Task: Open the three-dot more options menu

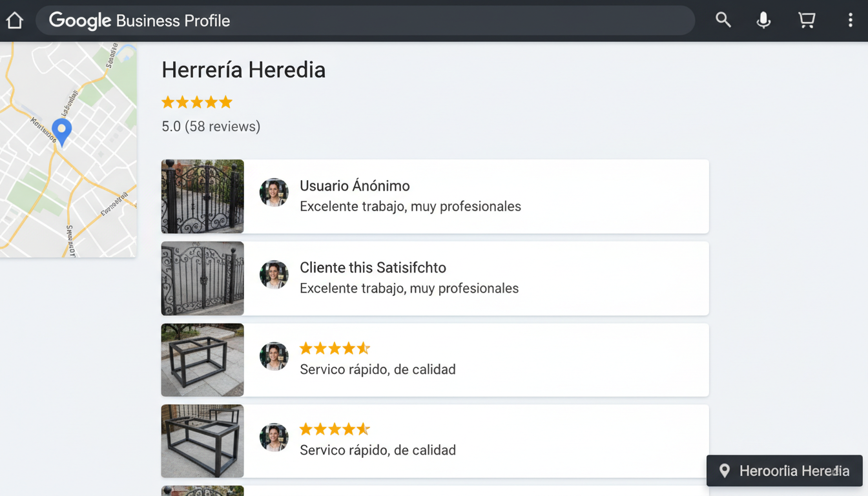Action: point(850,21)
